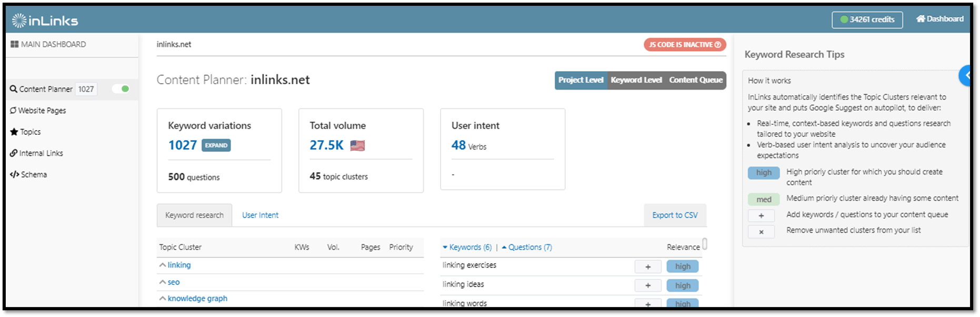Open Schema code item in sidebar
Image resolution: width=980 pixels, height=317 pixels.
click(28, 174)
